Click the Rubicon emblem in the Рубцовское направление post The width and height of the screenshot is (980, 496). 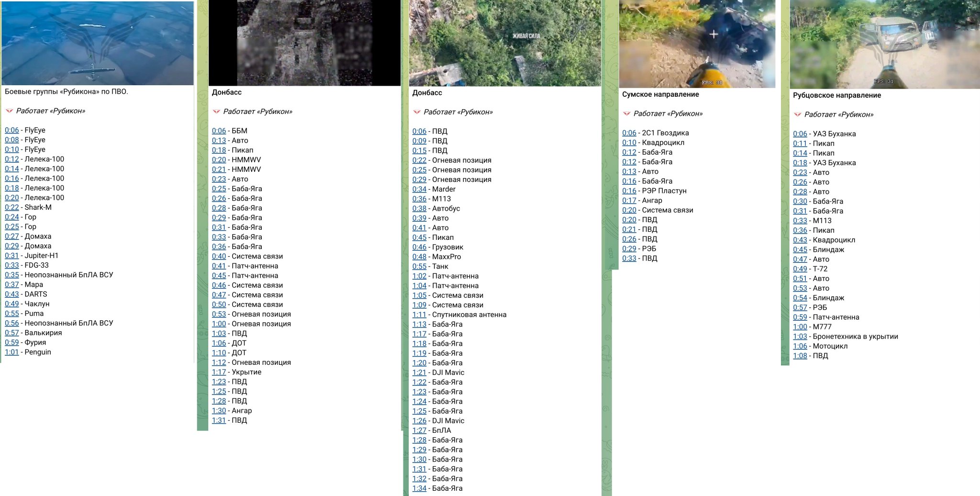(797, 115)
